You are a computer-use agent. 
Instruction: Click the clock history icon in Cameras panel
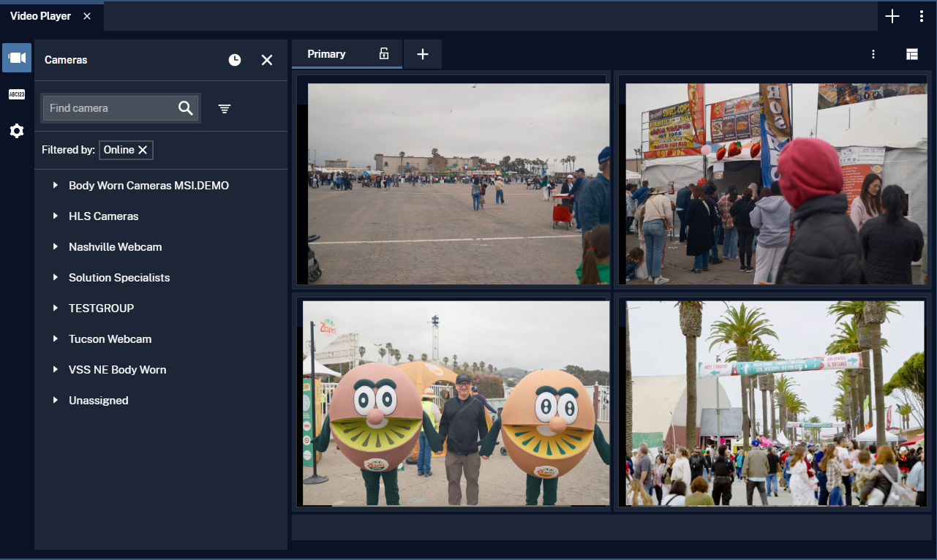pyautogui.click(x=235, y=60)
